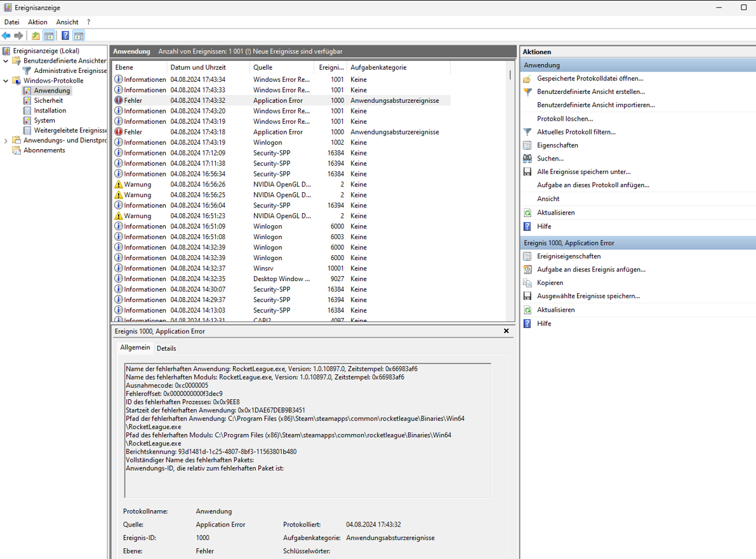The width and height of the screenshot is (756, 559).
Task: Switch to the Details tab
Action: [166, 348]
